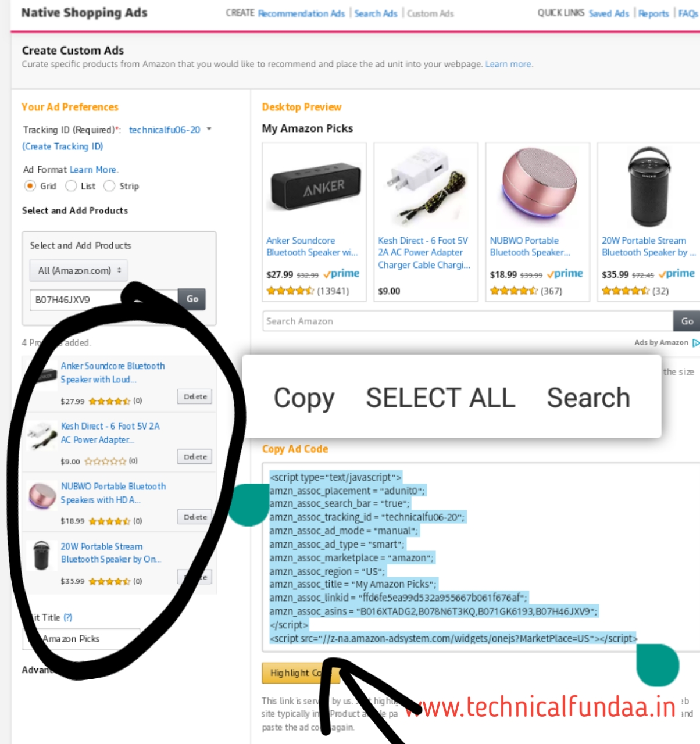Open the Search Ads link in header

[376, 13]
